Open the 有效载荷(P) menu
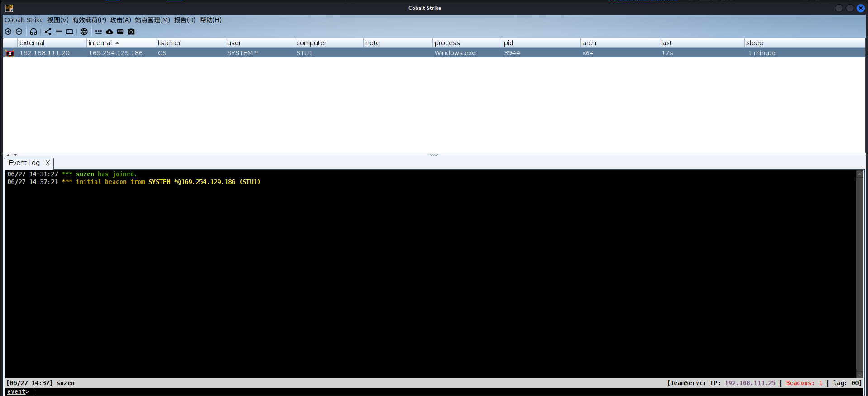Screen dimensions: 868x396 (x=89, y=20)
